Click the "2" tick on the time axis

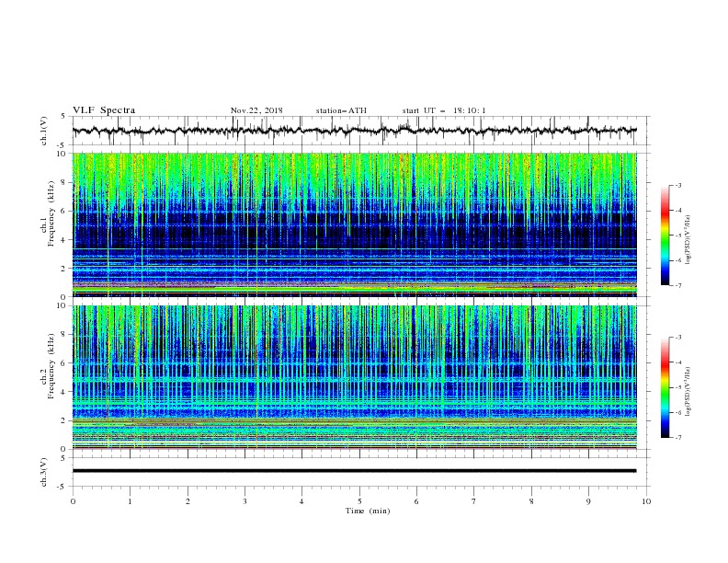pos(188,501)
